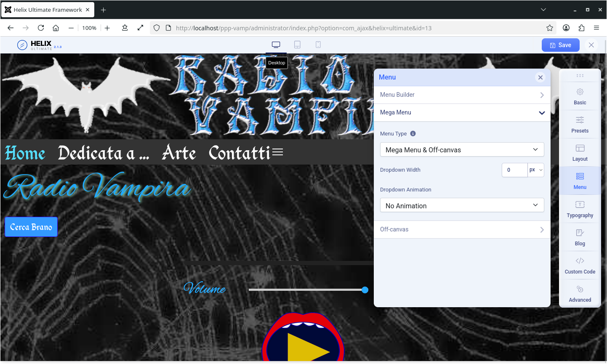Edit Dropdown Width value field

(x=515, y=170)
